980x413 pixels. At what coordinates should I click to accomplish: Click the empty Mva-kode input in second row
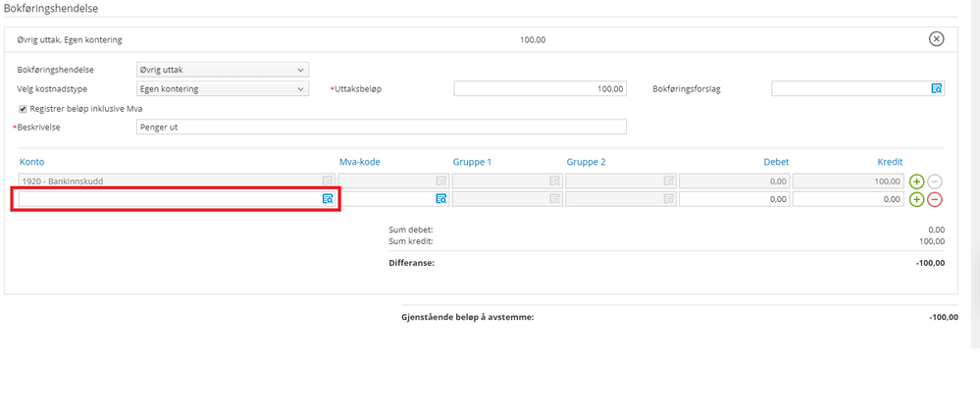pos(393,199)
